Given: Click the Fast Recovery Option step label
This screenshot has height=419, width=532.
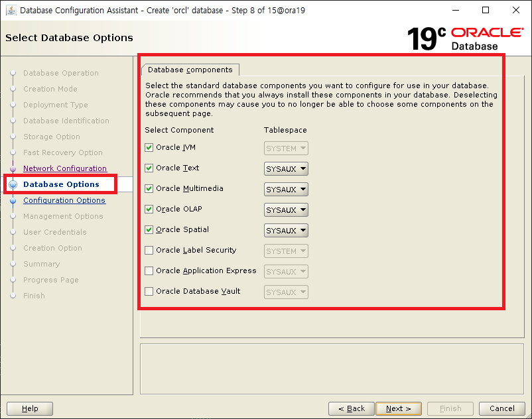Looking at the screenshot, I should (x=63, y=152).
